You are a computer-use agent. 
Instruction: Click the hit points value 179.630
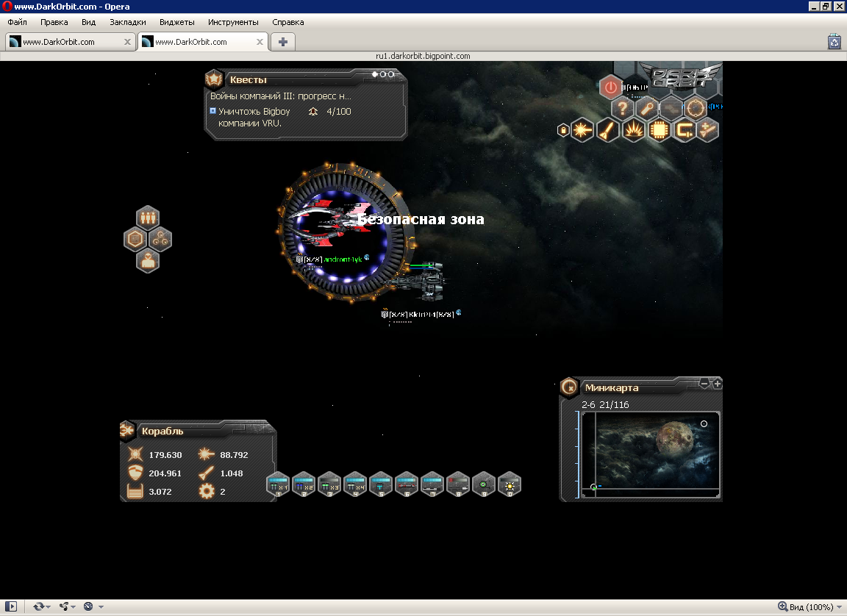(x=165, y=455)
